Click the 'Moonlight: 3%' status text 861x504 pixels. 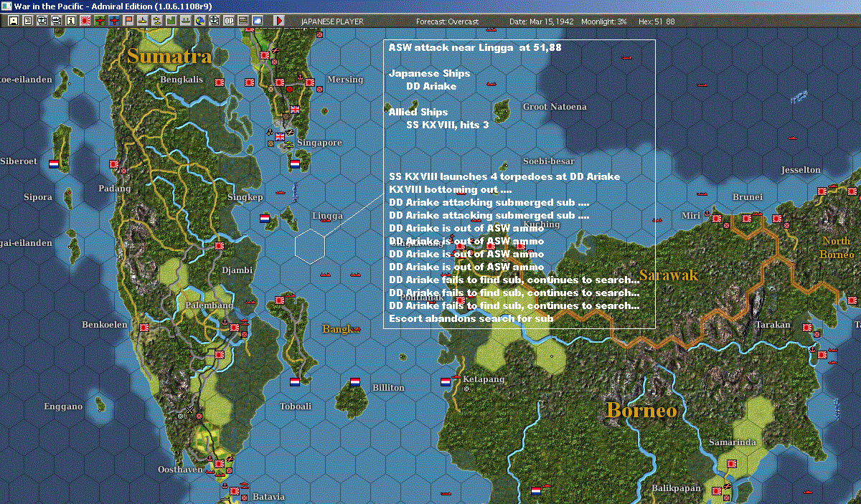point(603,22)
